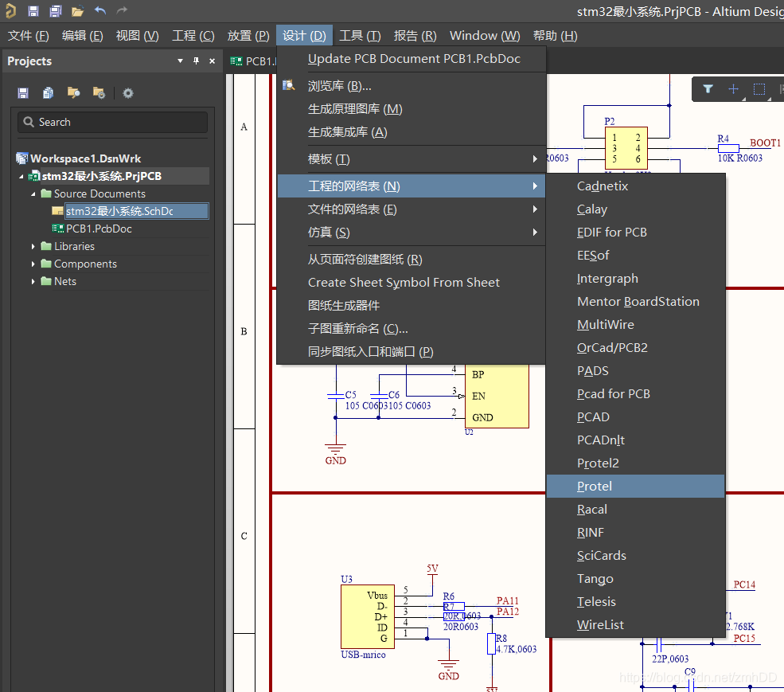Pin the Projects panel
Screen dimensions: 784x692
point(196,61)
